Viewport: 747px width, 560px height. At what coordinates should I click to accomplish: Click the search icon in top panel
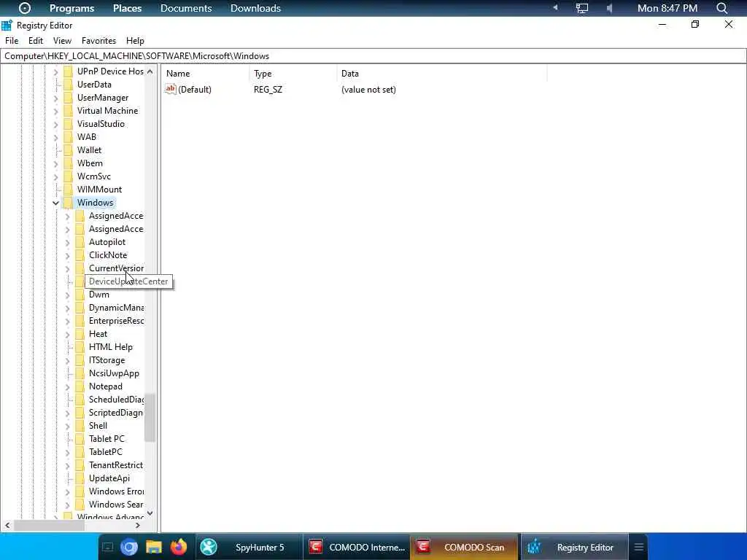[721, 8]
